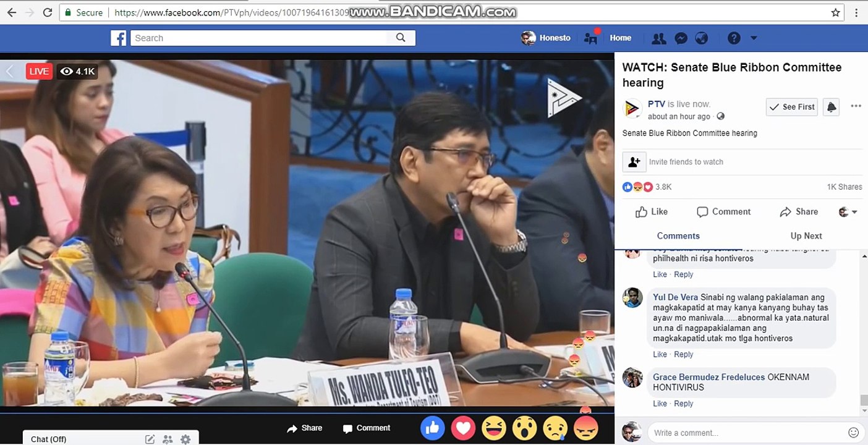This screenshot has width=868, height=445.
Task: Focus the Invite friends to watch field
Action: tap(754, 162)
